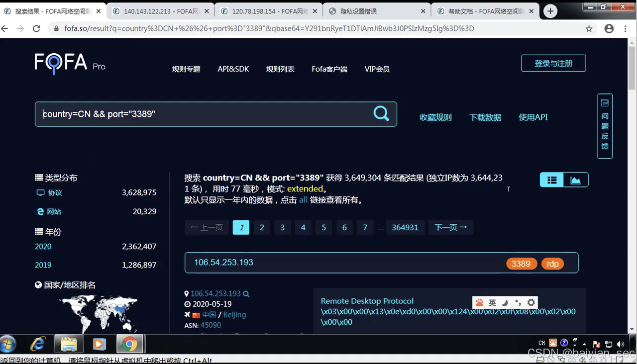Viewport: 637px width, 364px height.
Task: Click the FOFA Pro logo
Action: (70, 64)
